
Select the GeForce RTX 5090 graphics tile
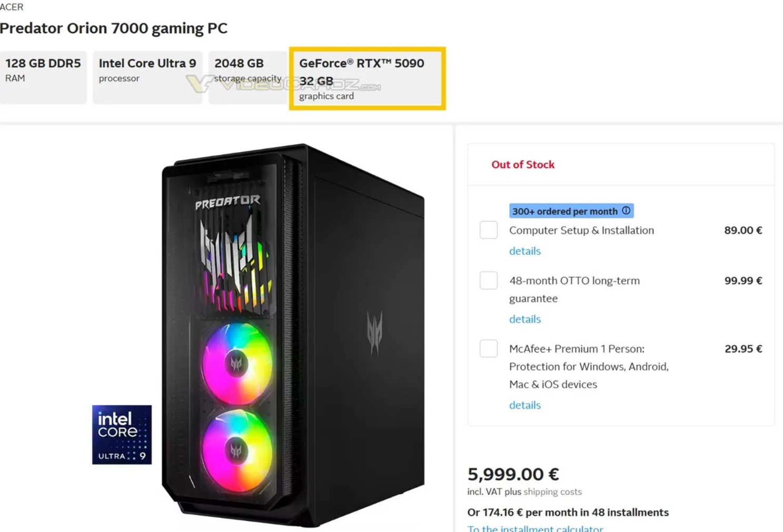tap(367, 78)
